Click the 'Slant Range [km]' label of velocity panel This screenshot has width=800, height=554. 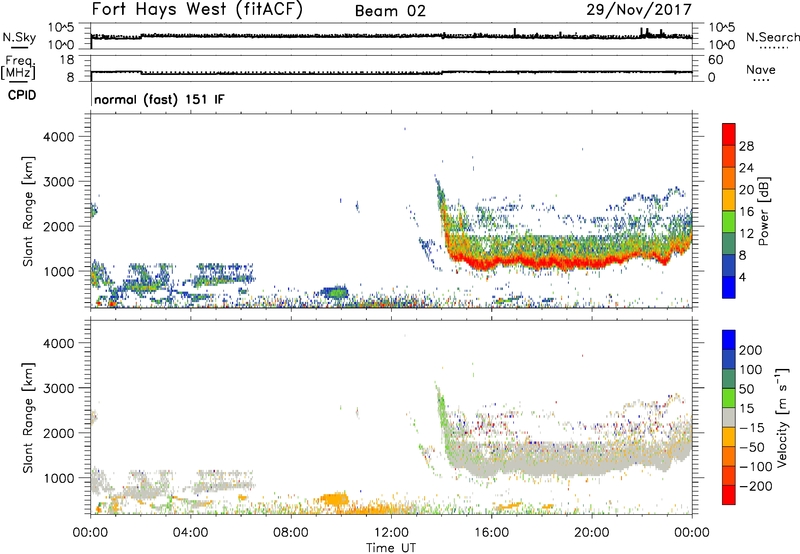(28, 418)
